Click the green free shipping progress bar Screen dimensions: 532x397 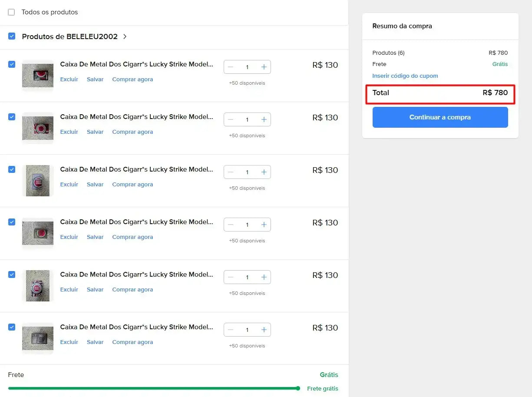pyautogui.click(x=153, y=388)
